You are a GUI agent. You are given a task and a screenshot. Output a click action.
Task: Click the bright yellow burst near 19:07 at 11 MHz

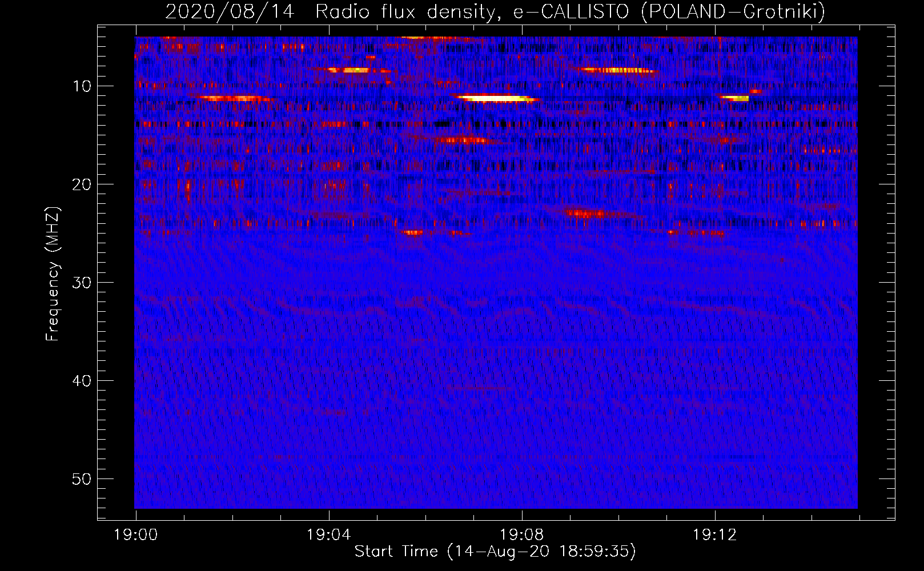[498, 98]
